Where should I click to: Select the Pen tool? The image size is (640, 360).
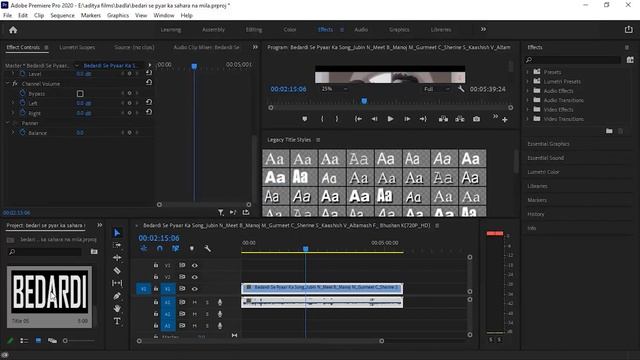point(117,296)
